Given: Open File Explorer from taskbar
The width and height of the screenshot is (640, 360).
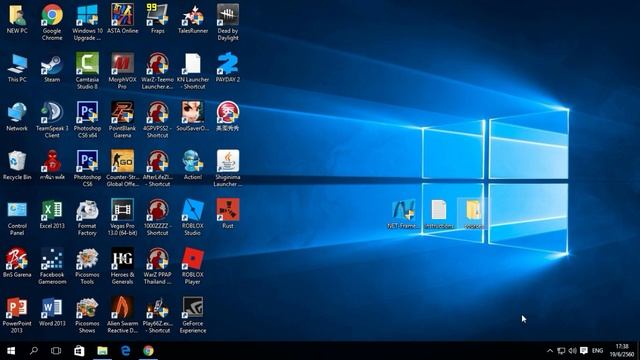Looking at the screenshot, I should (102, 351).
